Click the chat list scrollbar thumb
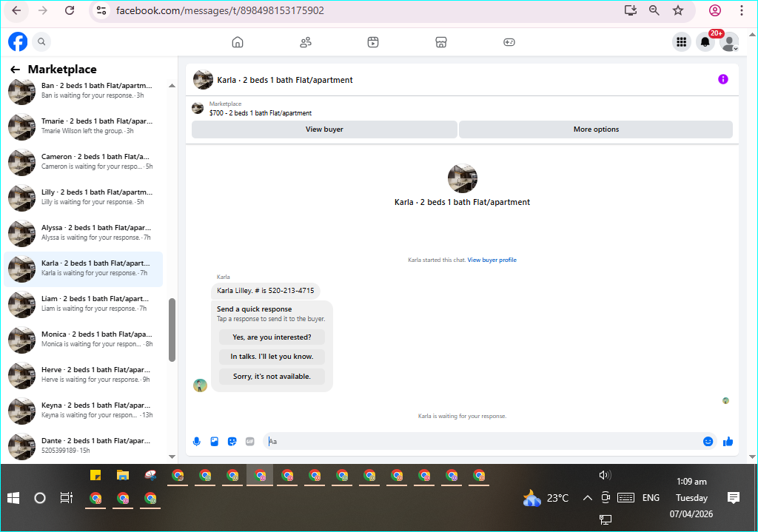Screen dimensions: 758x532 point(172,330)
